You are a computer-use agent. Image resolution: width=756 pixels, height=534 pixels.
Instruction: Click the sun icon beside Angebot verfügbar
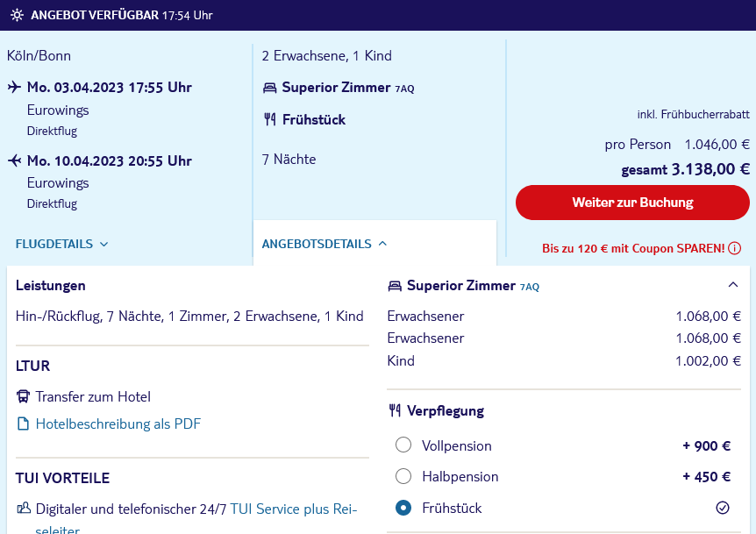pos(17,15)
